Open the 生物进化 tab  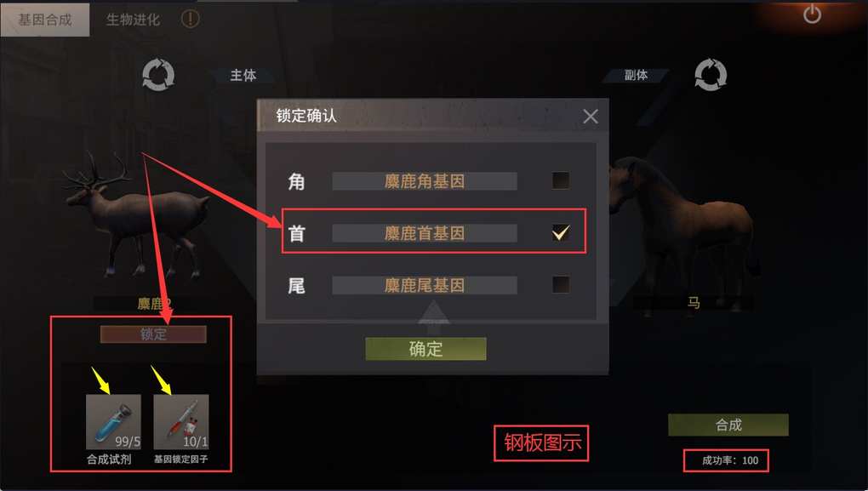[x=133, y=20]
